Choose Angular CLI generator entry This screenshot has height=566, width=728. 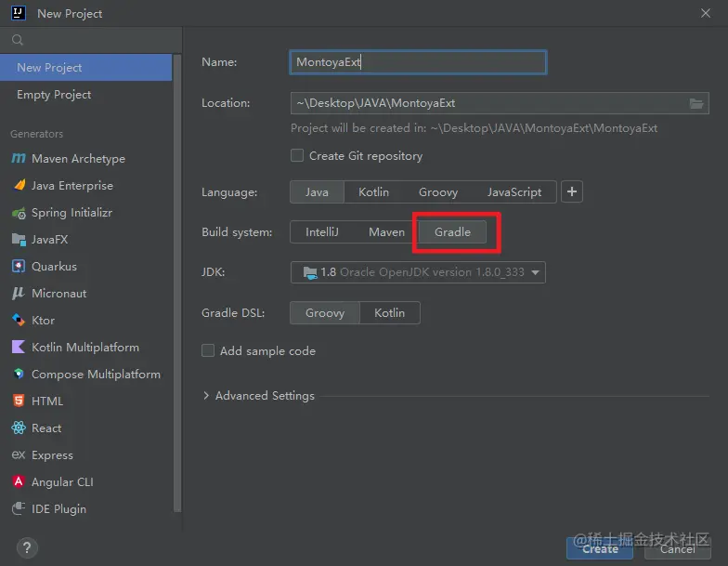tap(85, 481)
